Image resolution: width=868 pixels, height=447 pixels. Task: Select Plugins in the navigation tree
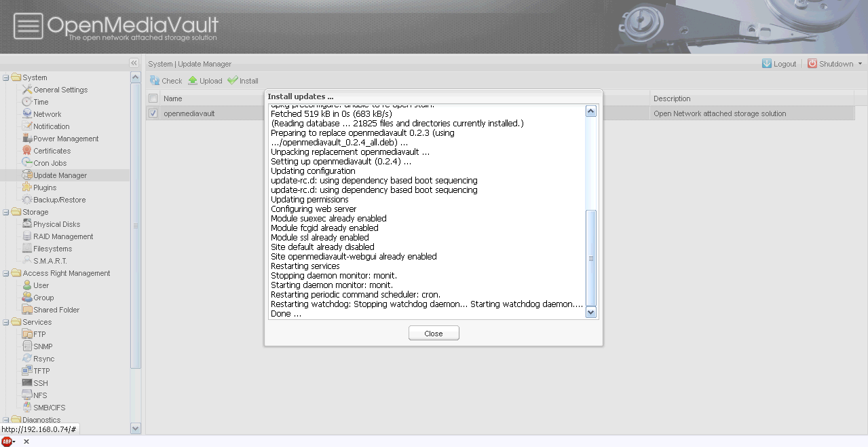[x=45, y=187]
